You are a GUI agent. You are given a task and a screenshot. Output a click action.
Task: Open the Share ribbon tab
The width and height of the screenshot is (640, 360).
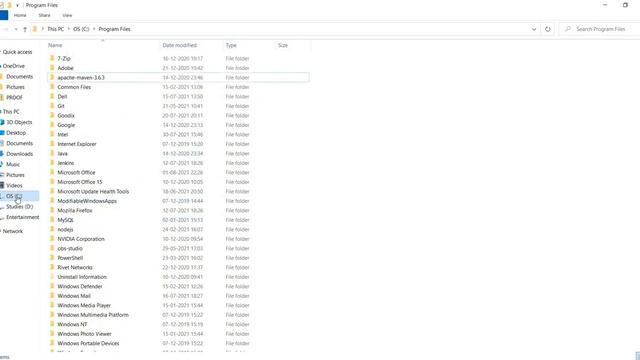tap(44, 15)
